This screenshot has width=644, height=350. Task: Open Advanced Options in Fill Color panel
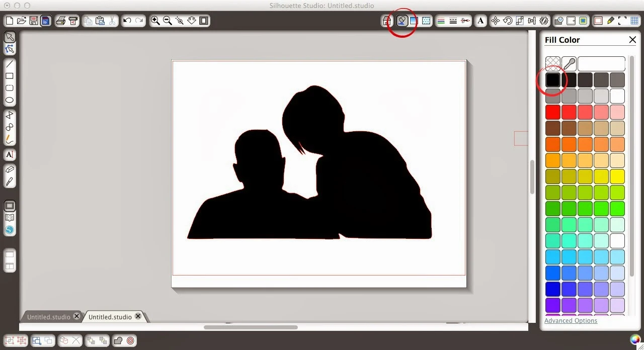pyautogui.click(x=571, y=320)
